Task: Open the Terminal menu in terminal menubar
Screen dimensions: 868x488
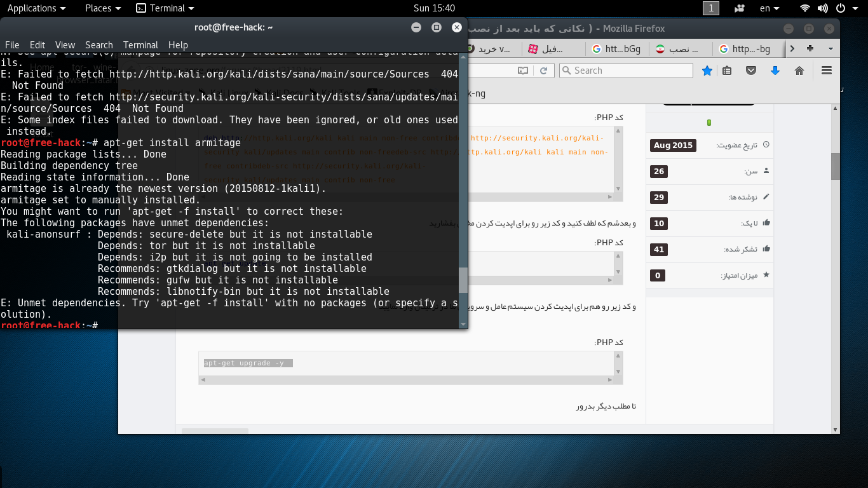Action: click(140, 45)
